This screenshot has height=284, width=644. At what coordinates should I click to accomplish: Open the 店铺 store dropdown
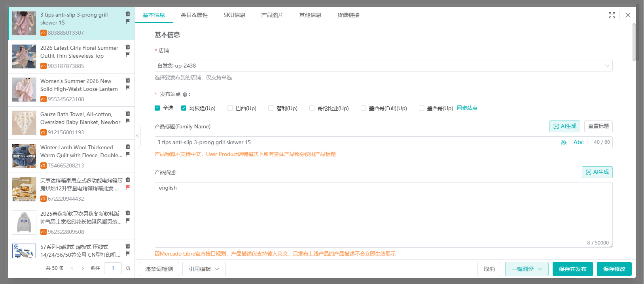(383, 66)
